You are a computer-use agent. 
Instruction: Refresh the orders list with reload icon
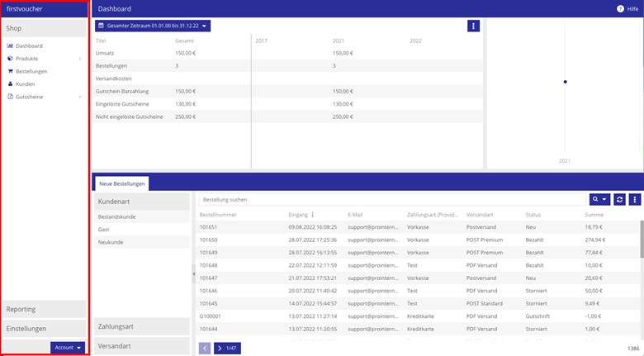[x=619, y=199]
